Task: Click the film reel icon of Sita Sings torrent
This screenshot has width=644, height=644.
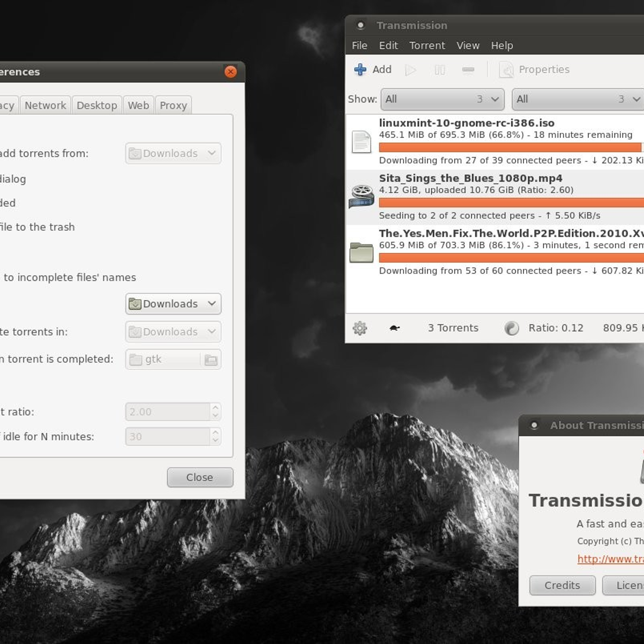Action: (x=361, y=196)
